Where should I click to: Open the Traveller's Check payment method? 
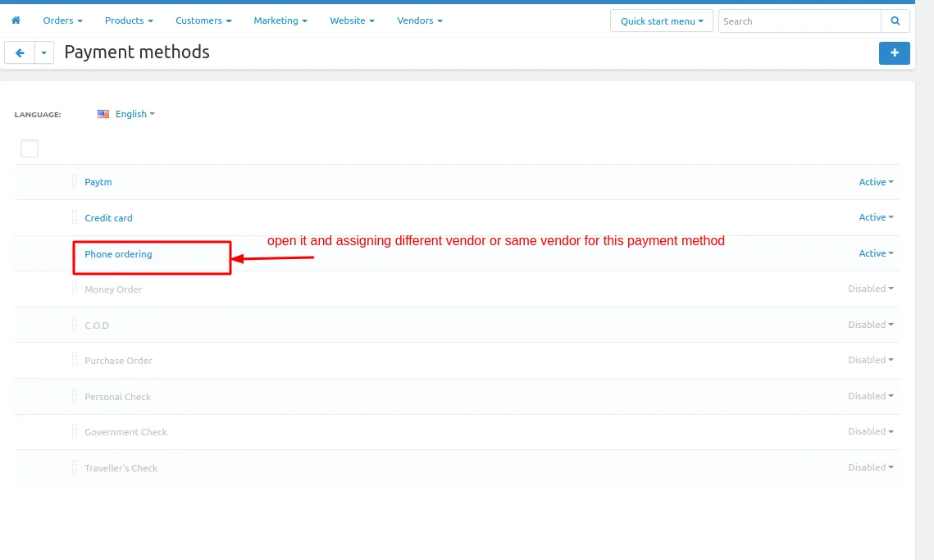coord(121,468)
